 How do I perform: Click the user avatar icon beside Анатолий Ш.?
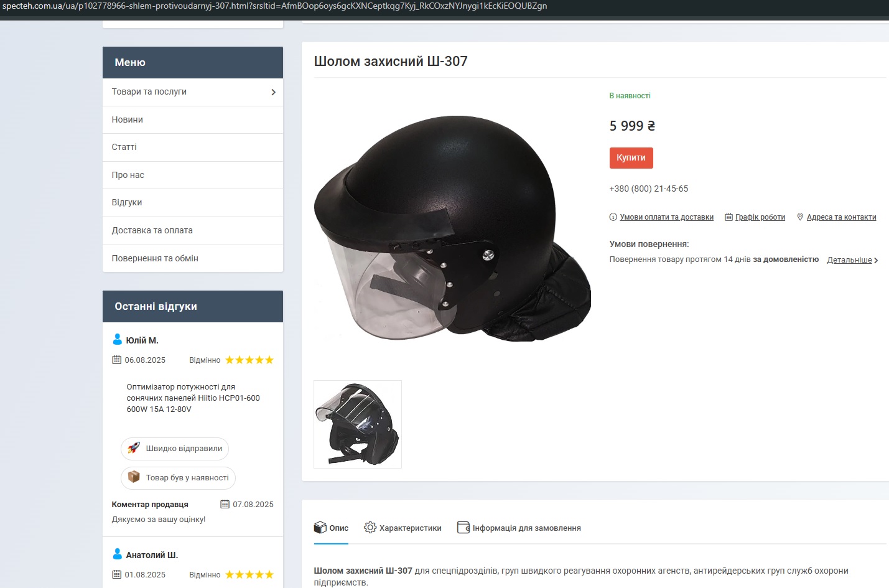click(x=117, y=554)
